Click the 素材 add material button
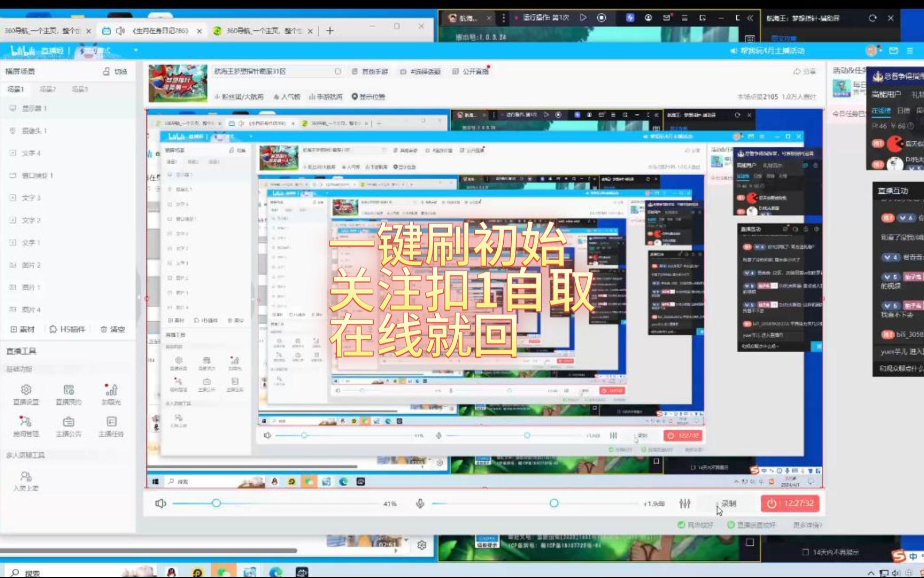 pos(22,329)
